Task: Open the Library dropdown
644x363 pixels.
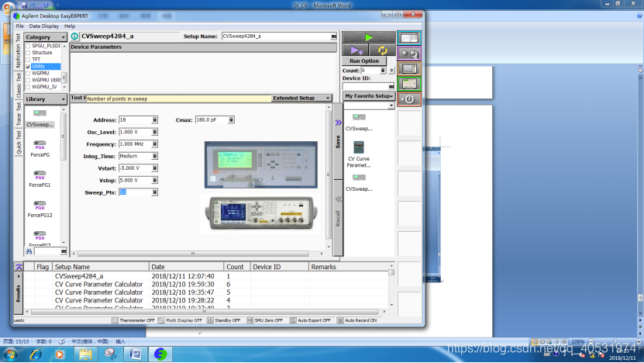Action: pos(45,99)
